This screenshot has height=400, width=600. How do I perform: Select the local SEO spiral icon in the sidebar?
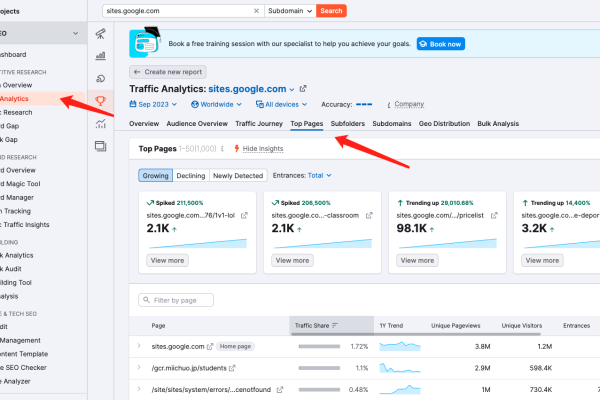tap(101, 78)
